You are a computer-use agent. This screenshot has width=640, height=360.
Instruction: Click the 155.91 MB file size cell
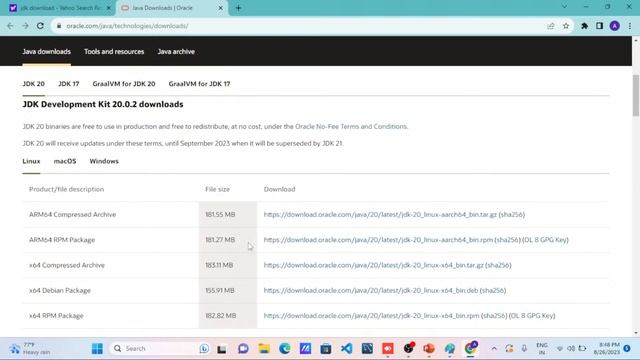tap(228, 290)
